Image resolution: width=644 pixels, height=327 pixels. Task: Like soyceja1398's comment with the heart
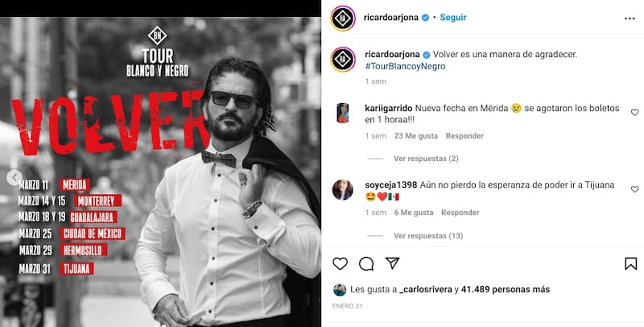coord(635,189)
